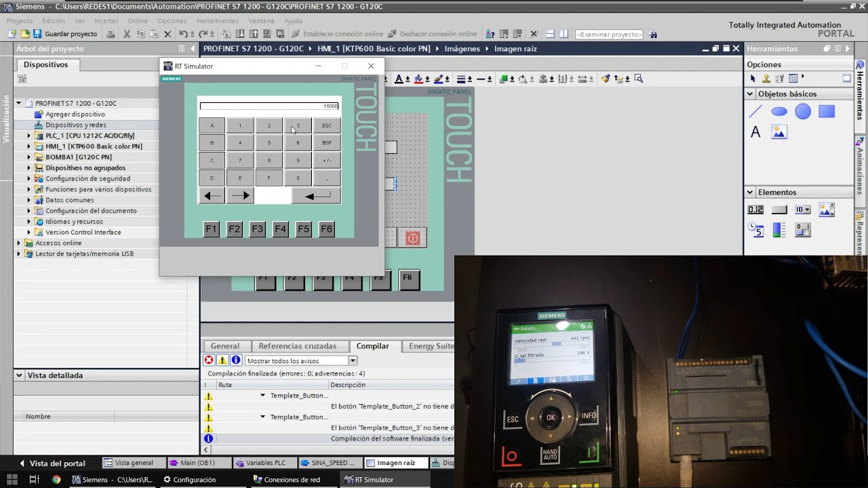Viewport: 868px width, 488px height.
Task: Collapse the Elementos section
Action: (x=751, y=192)
